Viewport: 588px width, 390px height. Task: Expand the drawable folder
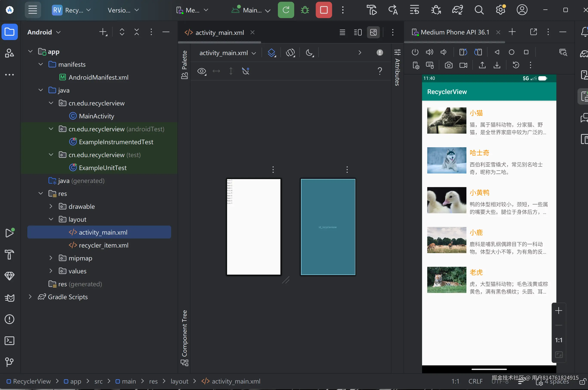[x=51, y=206]
